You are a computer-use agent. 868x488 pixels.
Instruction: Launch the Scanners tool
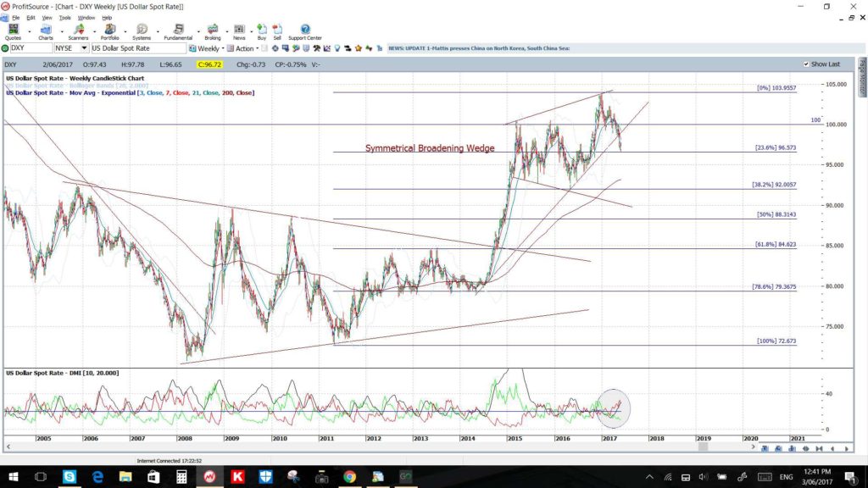[x=78, y=32]
